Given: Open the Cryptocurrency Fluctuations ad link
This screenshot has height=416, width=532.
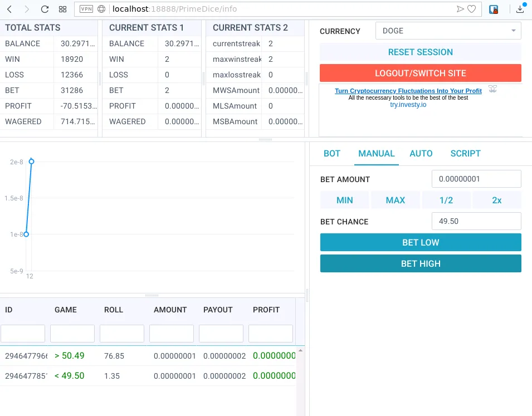Looking at the screenshot, I should [408, 91].
